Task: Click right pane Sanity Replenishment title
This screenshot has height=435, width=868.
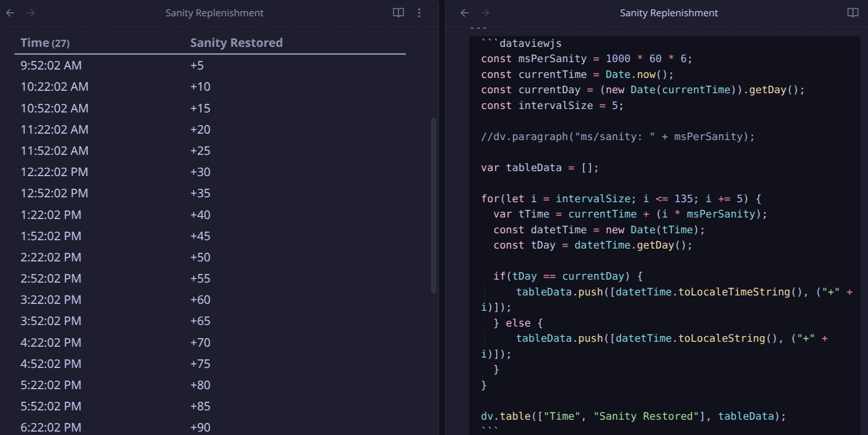Action: pyautogui.click(x=669, y=13)
